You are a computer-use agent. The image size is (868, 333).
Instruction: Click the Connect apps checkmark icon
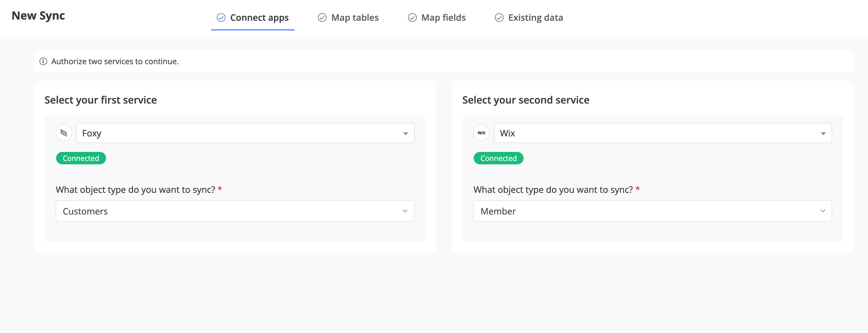coord(221,18)
